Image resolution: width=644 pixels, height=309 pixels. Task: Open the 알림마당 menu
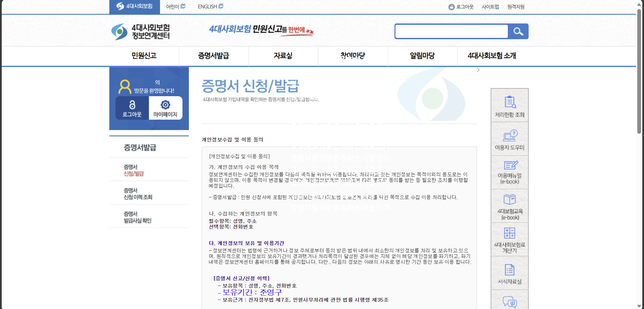point(422,56)
